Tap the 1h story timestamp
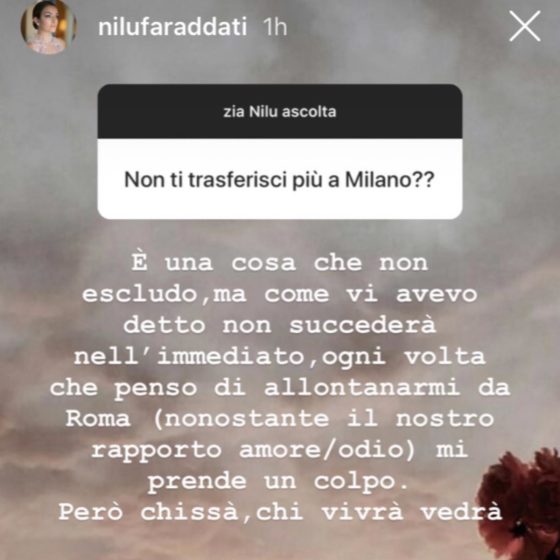This screenshot has height=560, width=560. (x=275, y=27)
